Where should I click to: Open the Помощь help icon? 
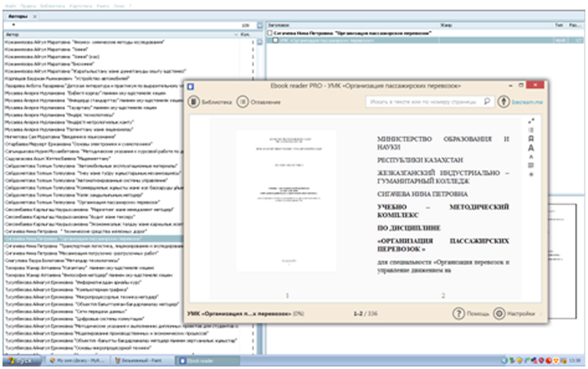click(458, 313)
